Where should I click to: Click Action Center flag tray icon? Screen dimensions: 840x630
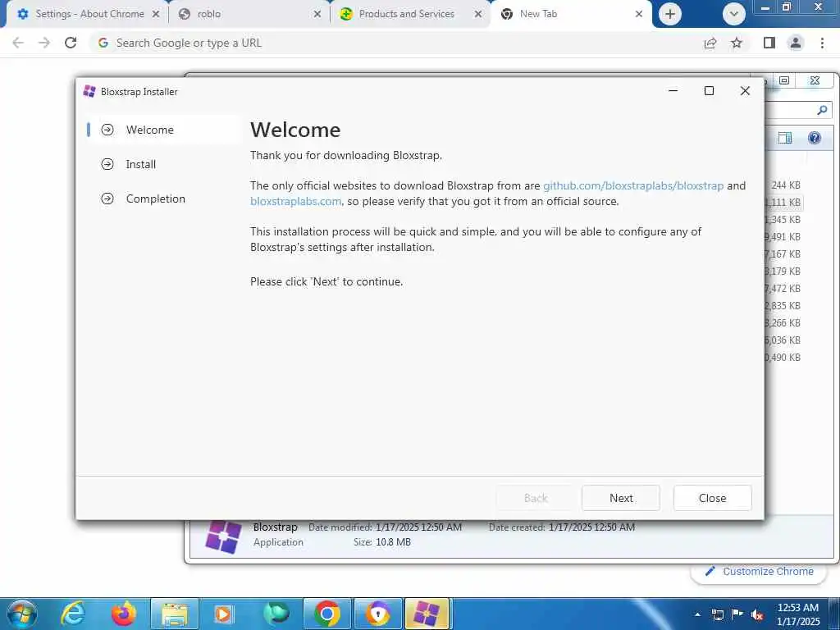click(737, 614)
